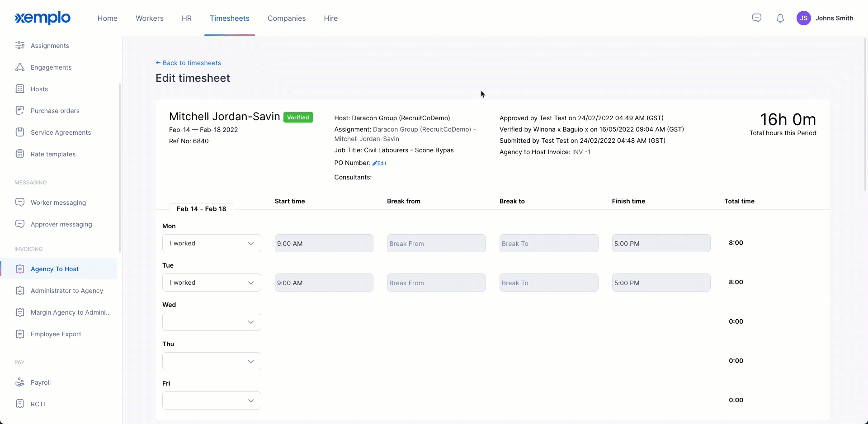Switch to the HR tab
Screen dimensions: 868x424
[x=187, y=18]
